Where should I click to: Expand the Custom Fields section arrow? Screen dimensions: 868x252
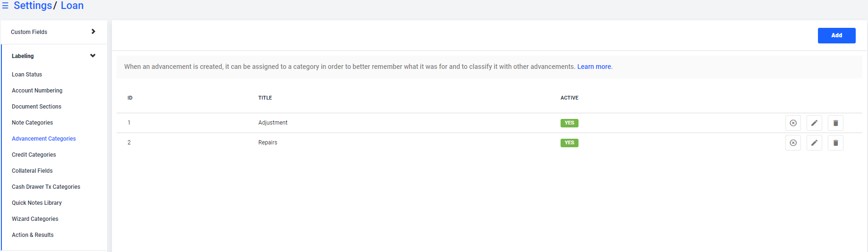(93, 32)
